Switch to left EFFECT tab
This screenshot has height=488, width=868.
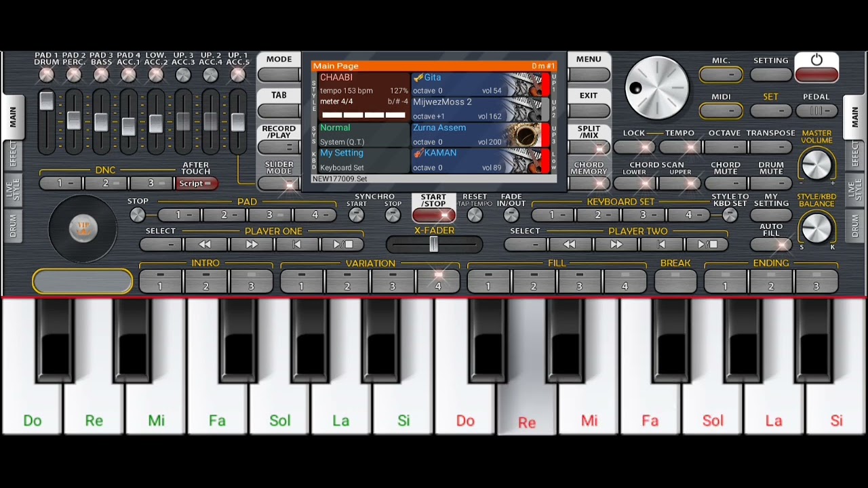(x=12, y=155)
